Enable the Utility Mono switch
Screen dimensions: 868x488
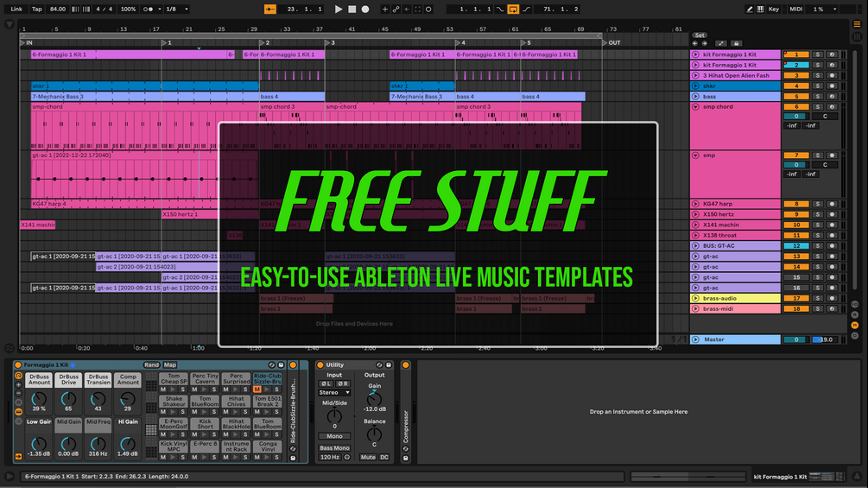[x=334, y=436]
